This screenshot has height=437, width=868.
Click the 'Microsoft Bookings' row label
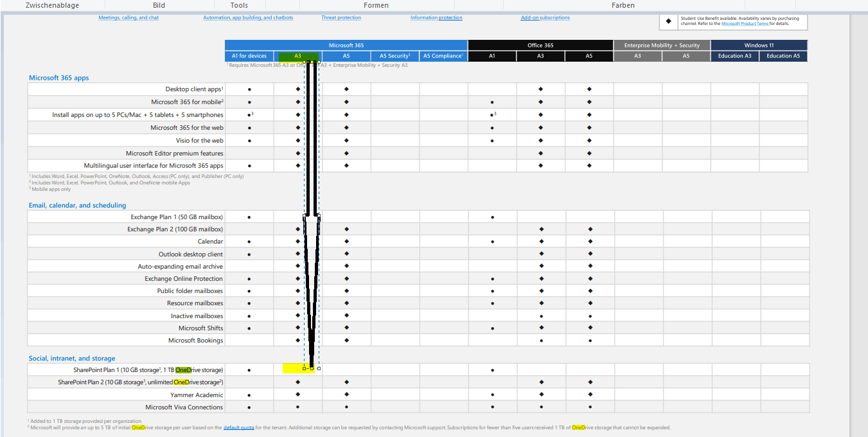tap(196, 341)
